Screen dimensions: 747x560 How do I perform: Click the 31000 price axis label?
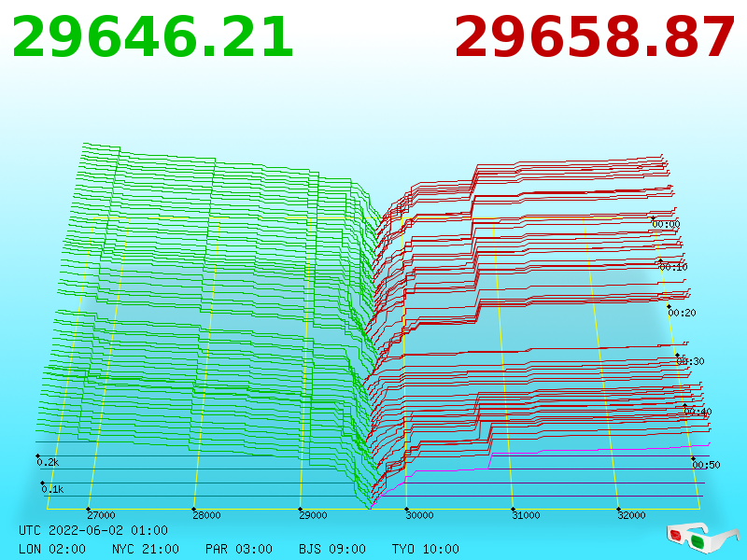526,515
